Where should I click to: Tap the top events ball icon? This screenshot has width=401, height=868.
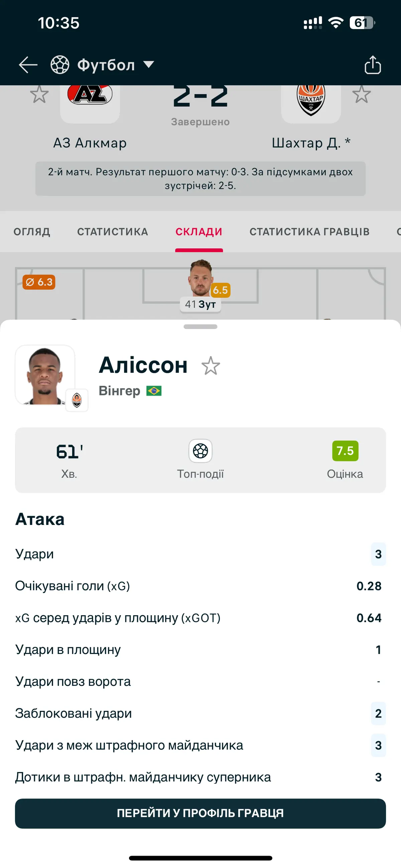click(200, 451)
